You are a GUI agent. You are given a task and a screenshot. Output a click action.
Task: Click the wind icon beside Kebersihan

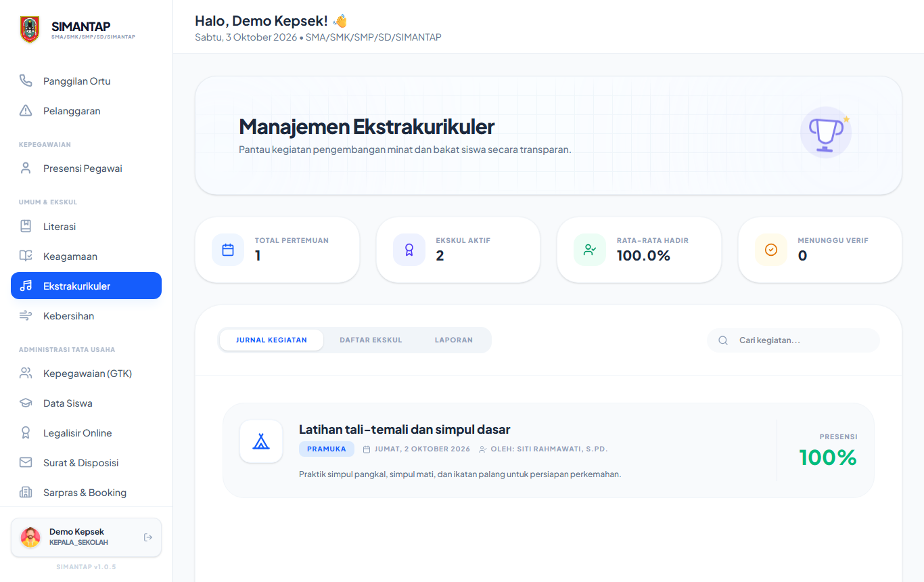point(26,316)
